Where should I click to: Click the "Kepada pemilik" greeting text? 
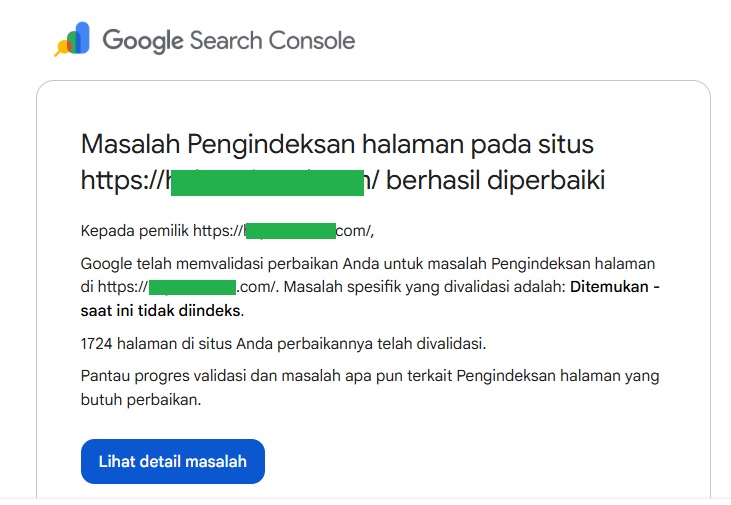point(135,231)
